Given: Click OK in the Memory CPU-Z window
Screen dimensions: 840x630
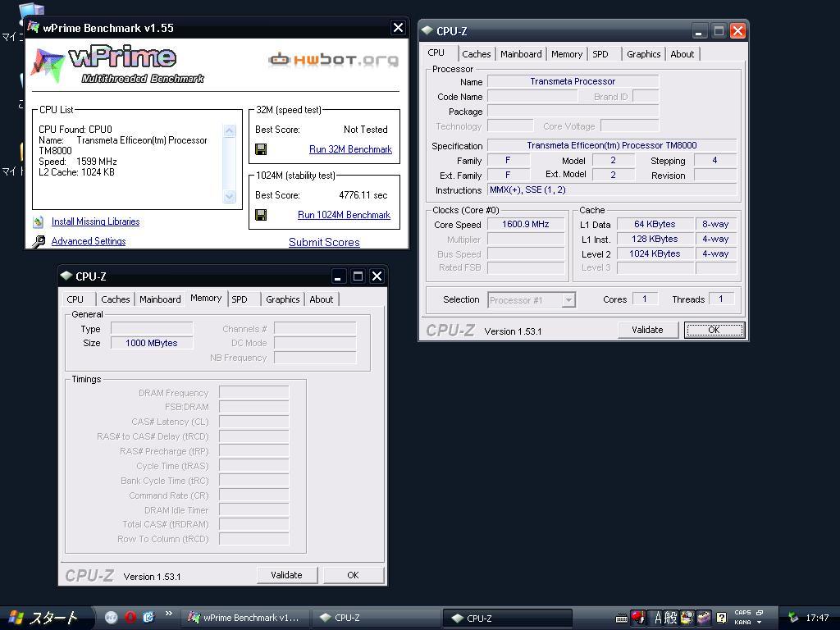Looking at the screenshot, I should click(353, 575).
